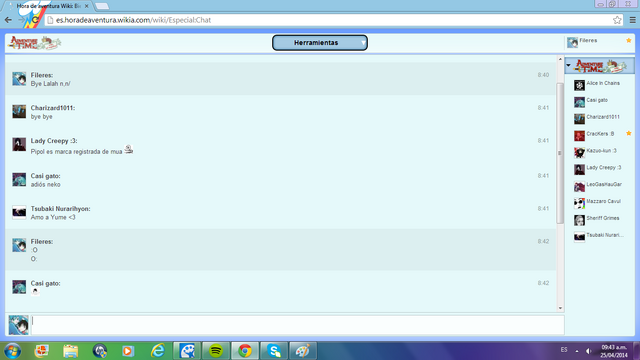Open the Herramientas dropdown
Viewport: 640px width, 360px height.
(320, 42)
